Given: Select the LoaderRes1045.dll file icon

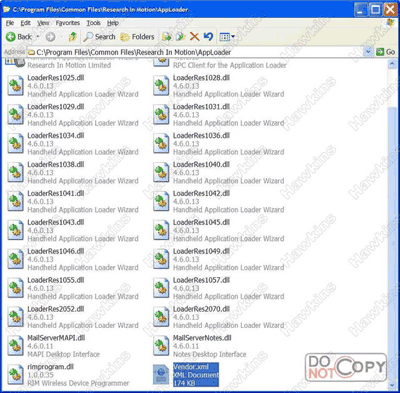Looking at the screenshot, I should [161, 230].
